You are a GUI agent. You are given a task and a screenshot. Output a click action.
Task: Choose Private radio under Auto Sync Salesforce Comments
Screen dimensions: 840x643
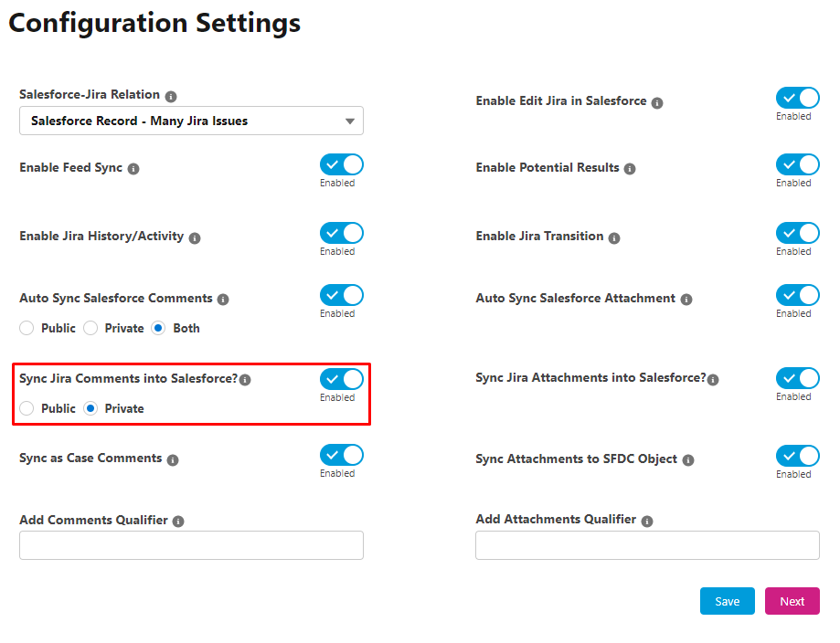point(90,328)
